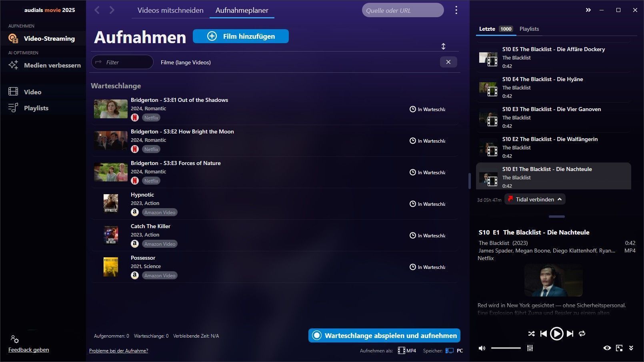Click the three-dot options menu icon
The width and height of the screenshot is (644, 362).
456,10
